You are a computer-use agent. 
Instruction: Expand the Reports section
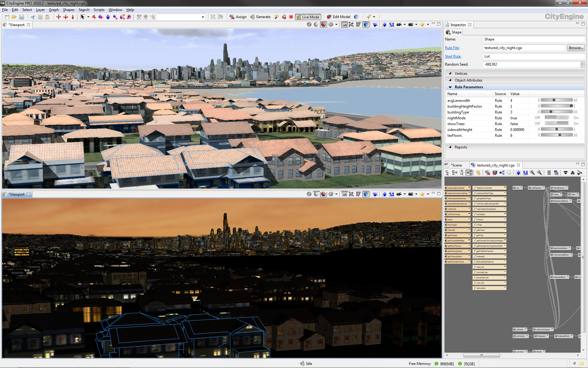click(450, 147)
